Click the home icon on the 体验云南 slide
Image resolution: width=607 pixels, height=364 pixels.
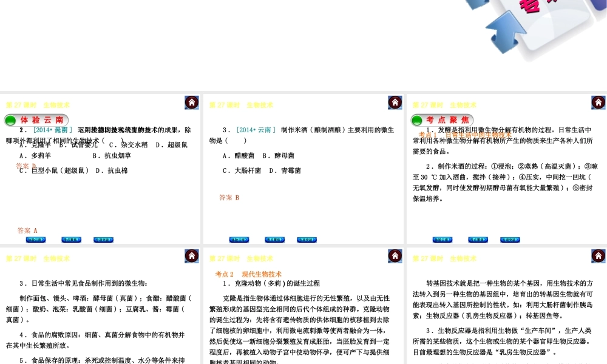[x=192, y=103]
